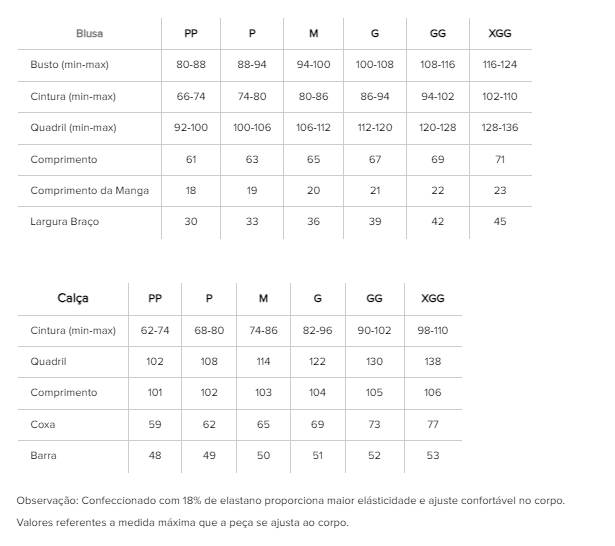Click the Busto (min-max) row label
The height and width of the screenshot is (546, 615).
[x=69, y=64]
